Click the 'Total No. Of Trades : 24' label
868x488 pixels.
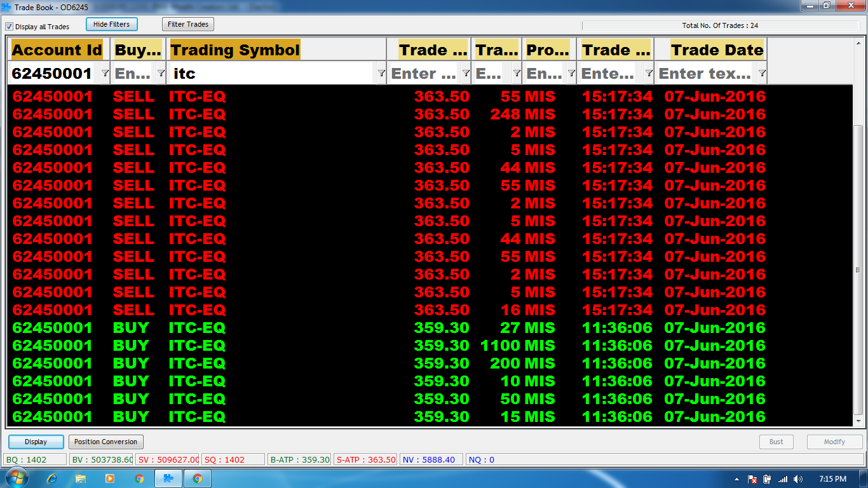pos(720,25)
